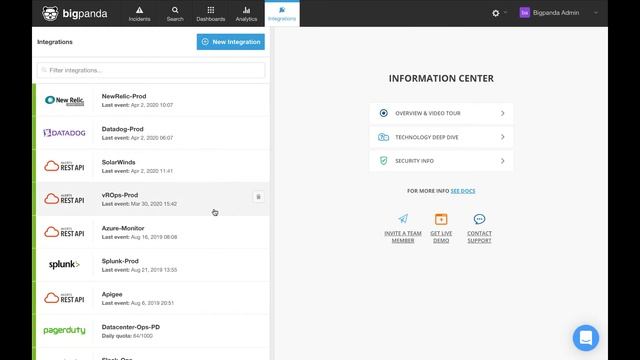Click the REST API logo beside vROps-Prod
The image size is (640, 360).
(x=64, y=199)
